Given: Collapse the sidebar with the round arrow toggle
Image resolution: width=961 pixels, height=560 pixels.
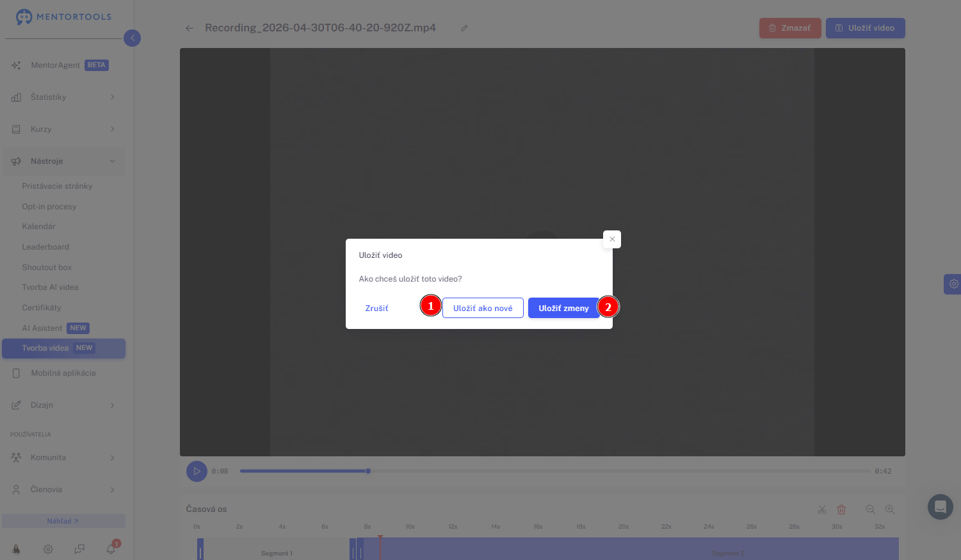Looking at the screenshot, I should (x=132, y=38).
